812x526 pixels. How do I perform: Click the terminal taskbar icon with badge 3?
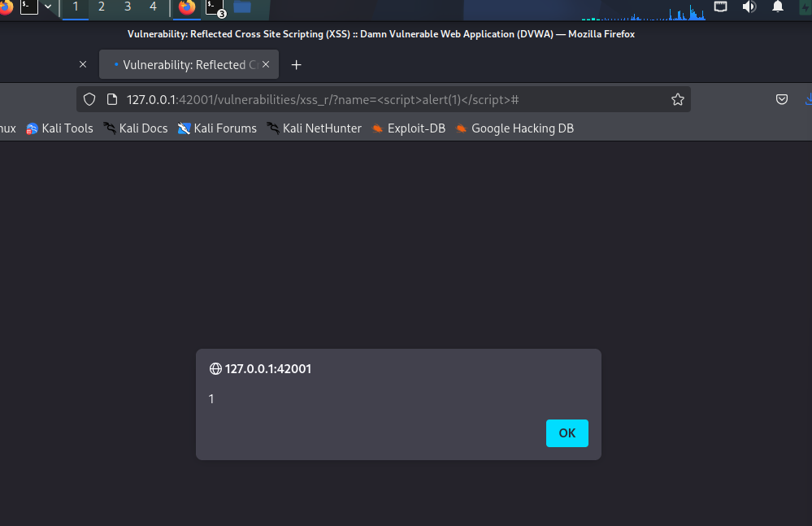pyautogui.click(x=215, y=7)
